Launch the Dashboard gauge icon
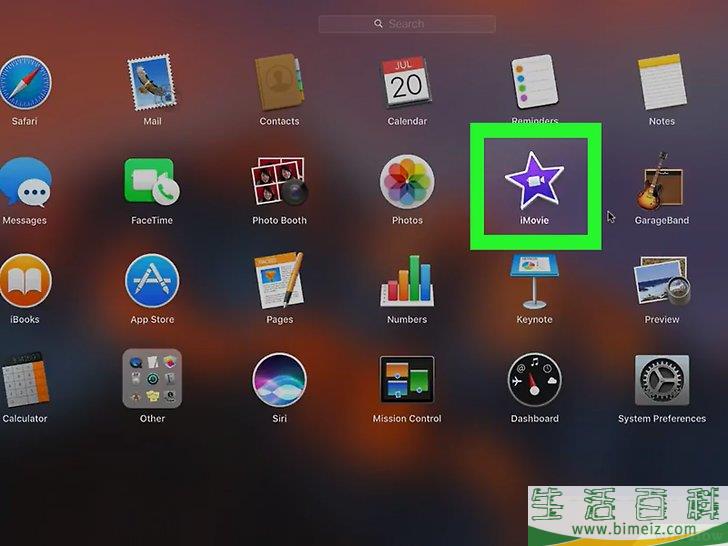728x546 pixels. click(534, 380)
